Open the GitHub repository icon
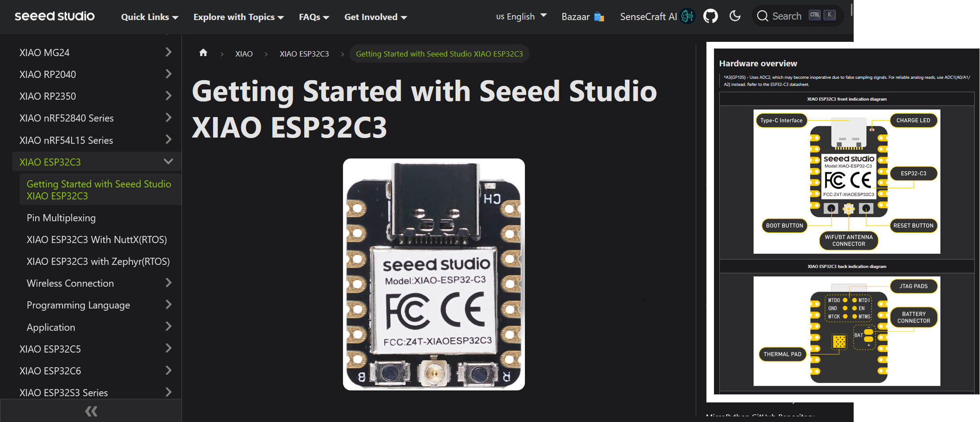This screenshot has height=422, width=980. [x=710, y=16]
